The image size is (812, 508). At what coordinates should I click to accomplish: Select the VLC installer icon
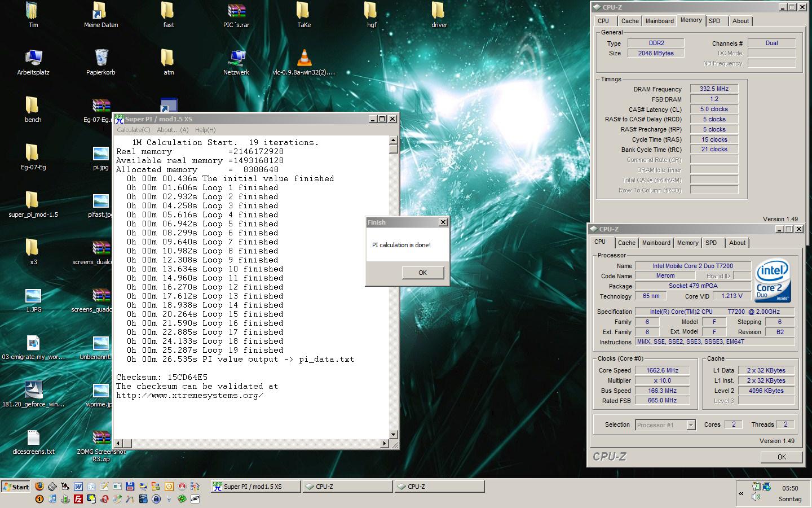tap(304, 62)
